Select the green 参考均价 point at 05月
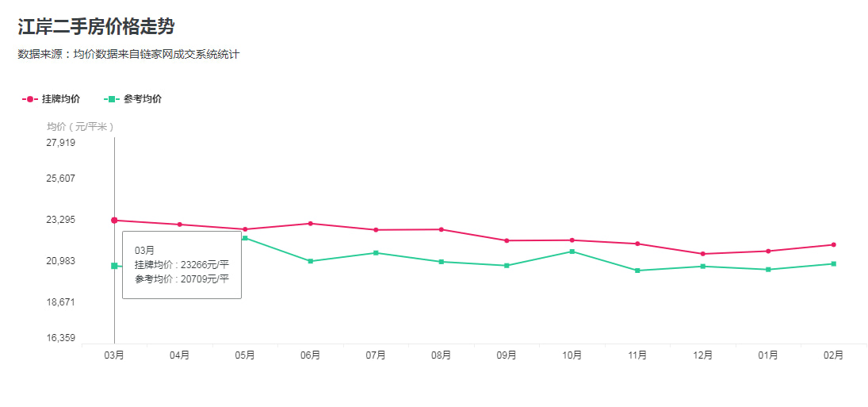Screen dimensions: 868x407 pyautogui.click(x=245, y=238)
